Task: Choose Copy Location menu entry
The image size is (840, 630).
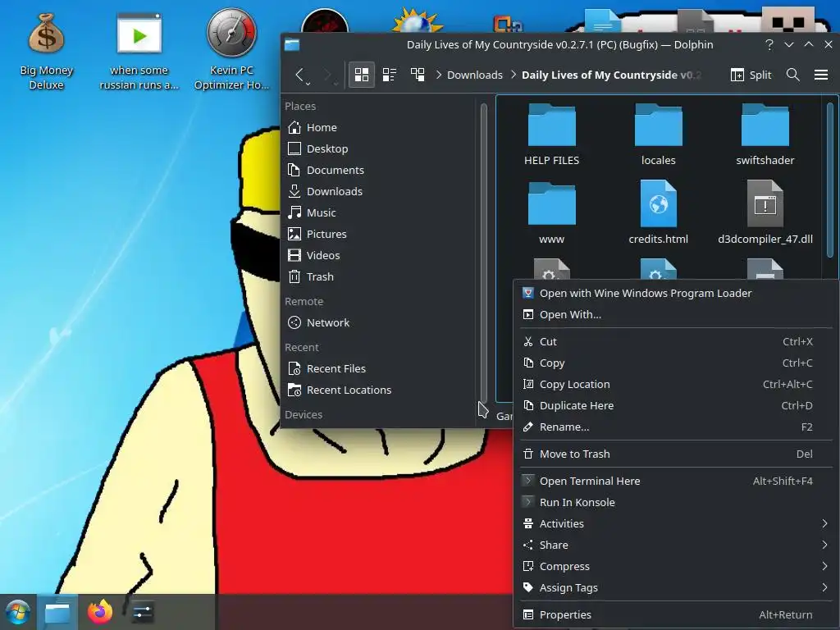Action: pyautogui.click(x=676, y=385)
